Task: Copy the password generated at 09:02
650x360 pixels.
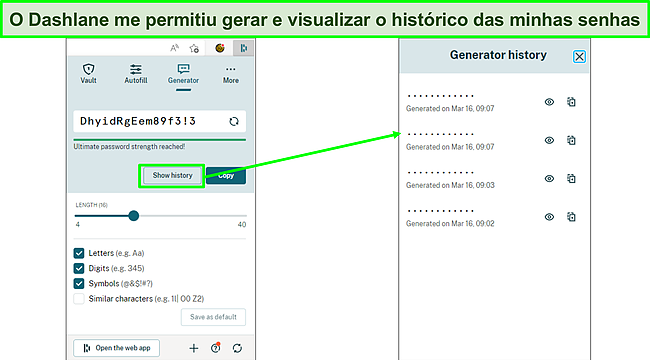Action: 571,217
